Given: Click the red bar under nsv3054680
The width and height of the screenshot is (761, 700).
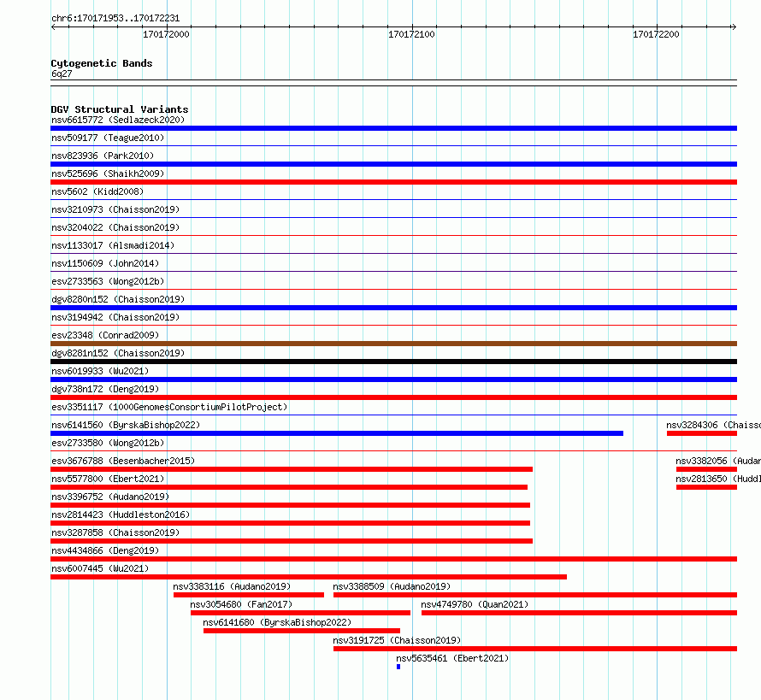Looking at the screenshot, I should point(300,613).
